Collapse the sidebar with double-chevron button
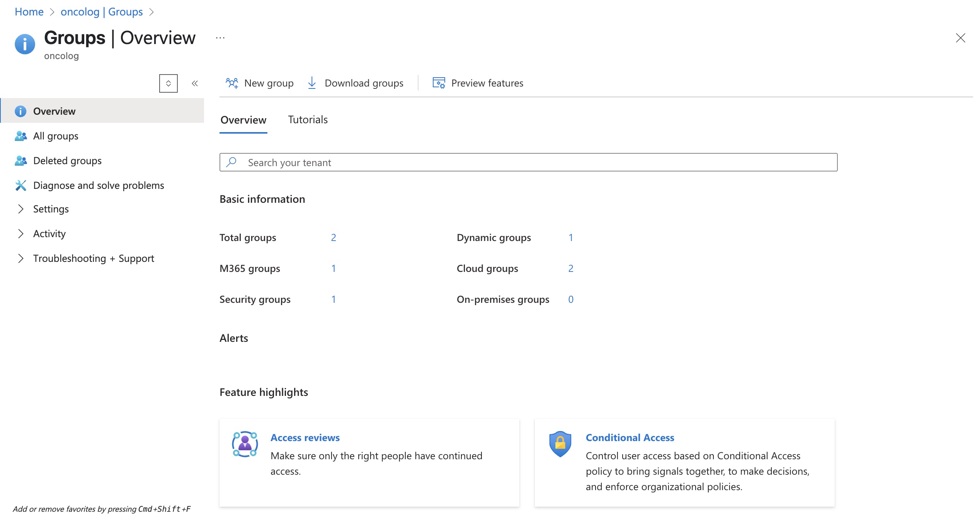980x516 pixels. [195, 83]
